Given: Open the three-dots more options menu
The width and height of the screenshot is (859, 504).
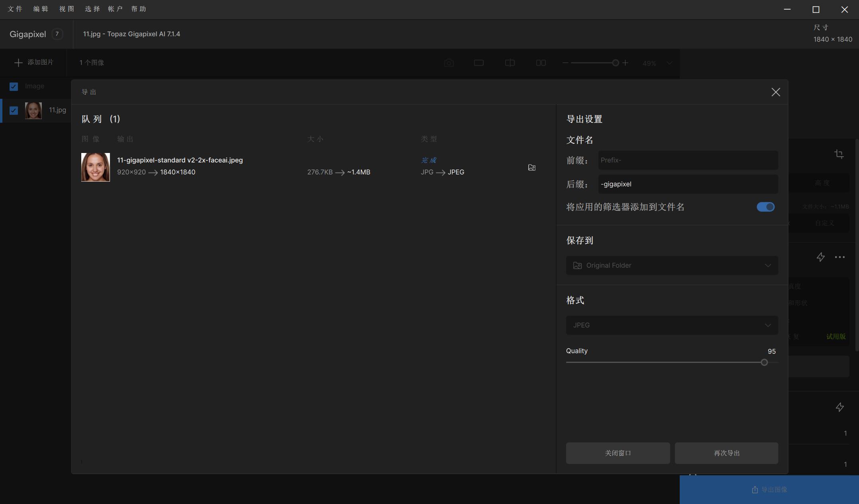Looking at the screenshot, I should click(x=840, y=257).
